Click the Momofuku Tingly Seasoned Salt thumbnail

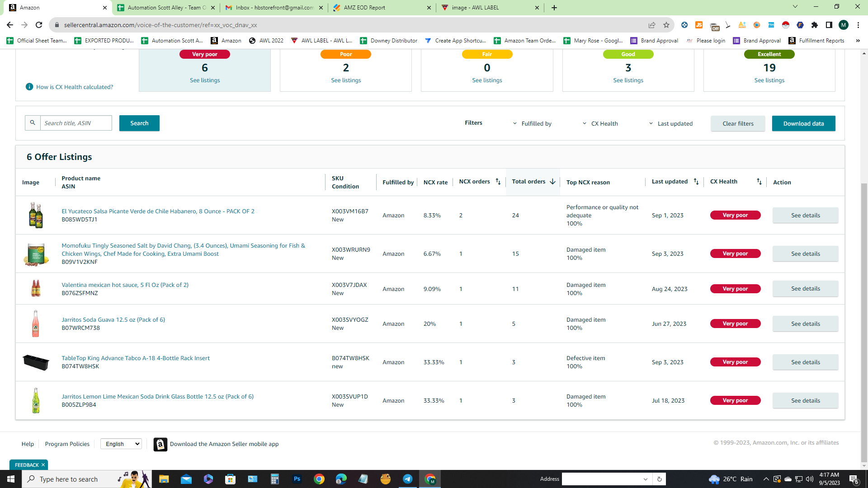point(36,253)
